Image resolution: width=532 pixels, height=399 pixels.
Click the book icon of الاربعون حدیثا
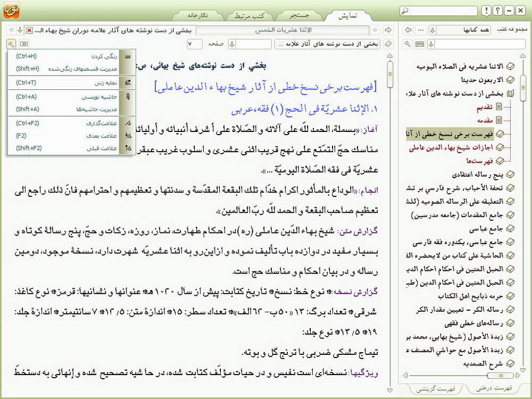510,80
